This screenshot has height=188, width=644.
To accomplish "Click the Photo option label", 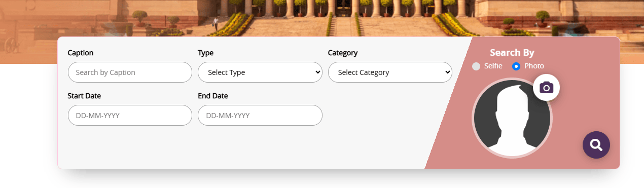I will 534,66.
